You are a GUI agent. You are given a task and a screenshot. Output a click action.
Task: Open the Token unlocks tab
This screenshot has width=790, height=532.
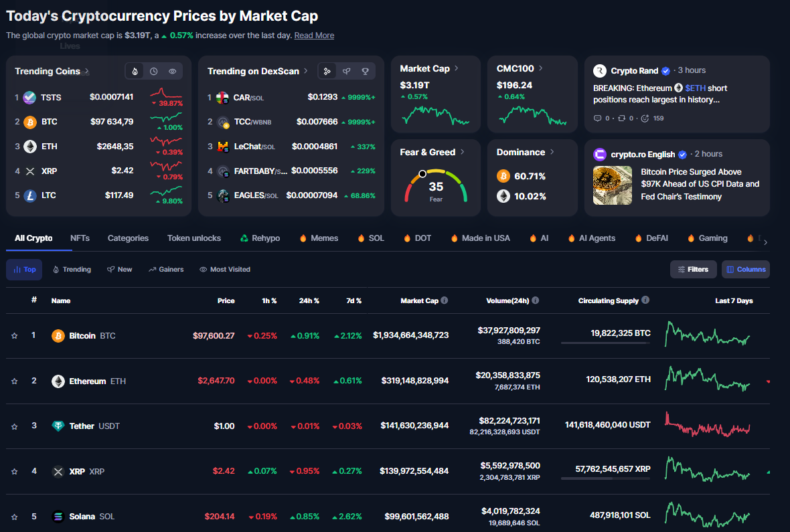tap(194, 238)
